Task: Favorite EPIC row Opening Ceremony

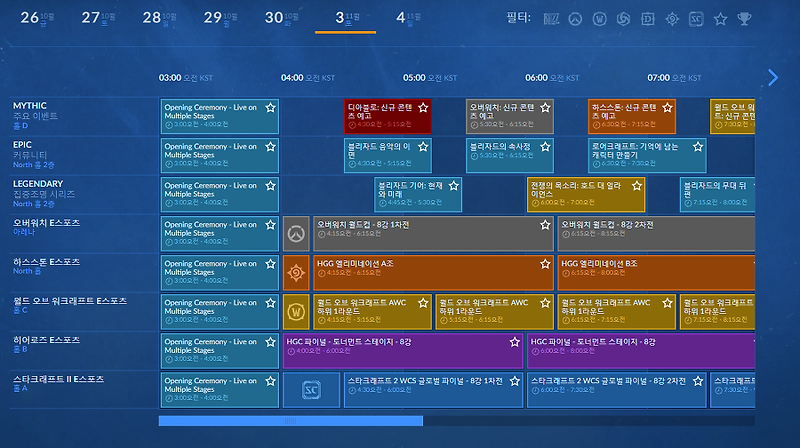Action: [270, 147]
